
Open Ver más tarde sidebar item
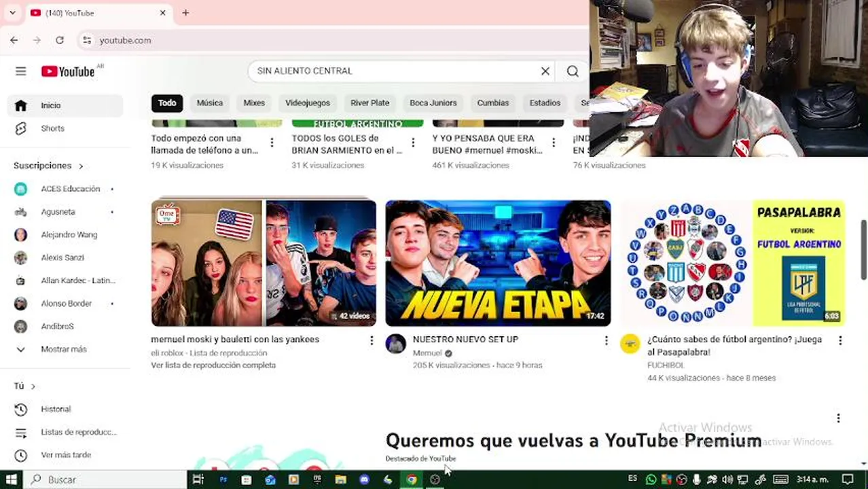pos(65,455)
